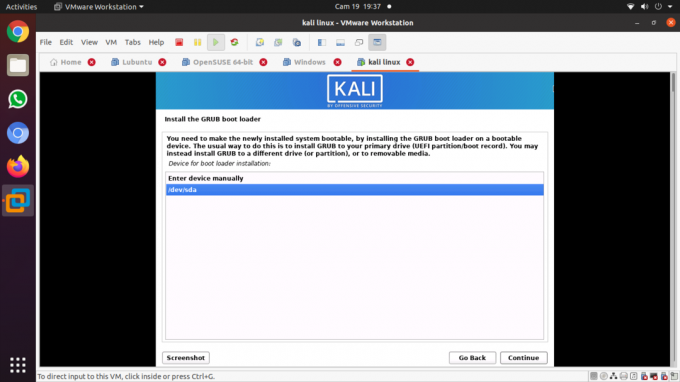Open WhatsApp from the dock
The height and width of the screenshot is (382, 680).
click(18, 99)
